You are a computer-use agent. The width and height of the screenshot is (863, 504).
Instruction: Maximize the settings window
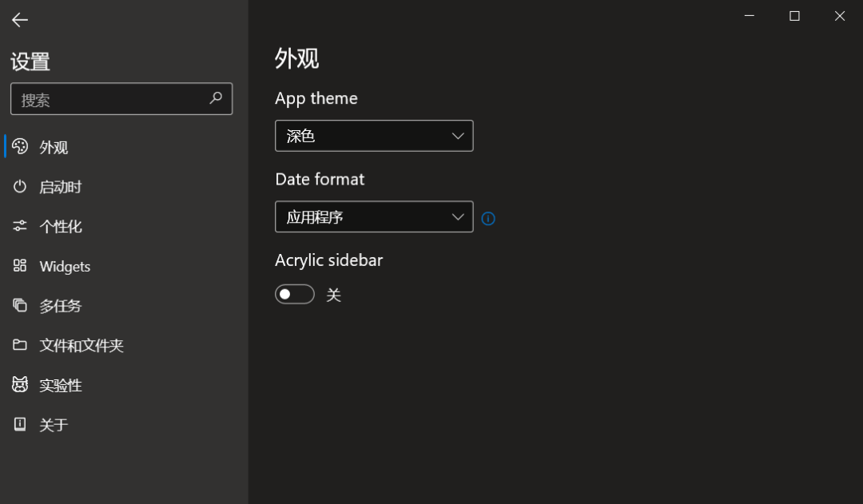(794, 16)
